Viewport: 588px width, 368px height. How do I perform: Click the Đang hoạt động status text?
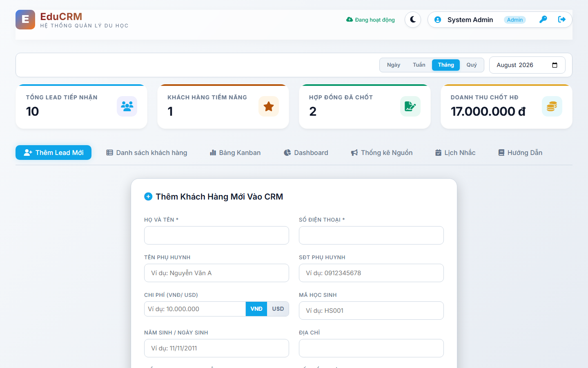[x=375, y=20]
